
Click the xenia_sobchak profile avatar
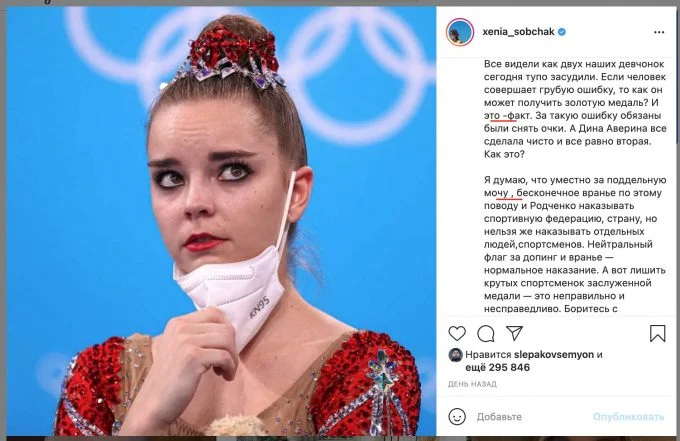(460, 32)
